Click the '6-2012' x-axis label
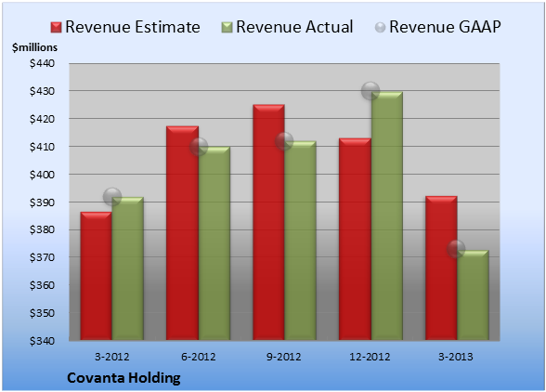 point(198,357)
